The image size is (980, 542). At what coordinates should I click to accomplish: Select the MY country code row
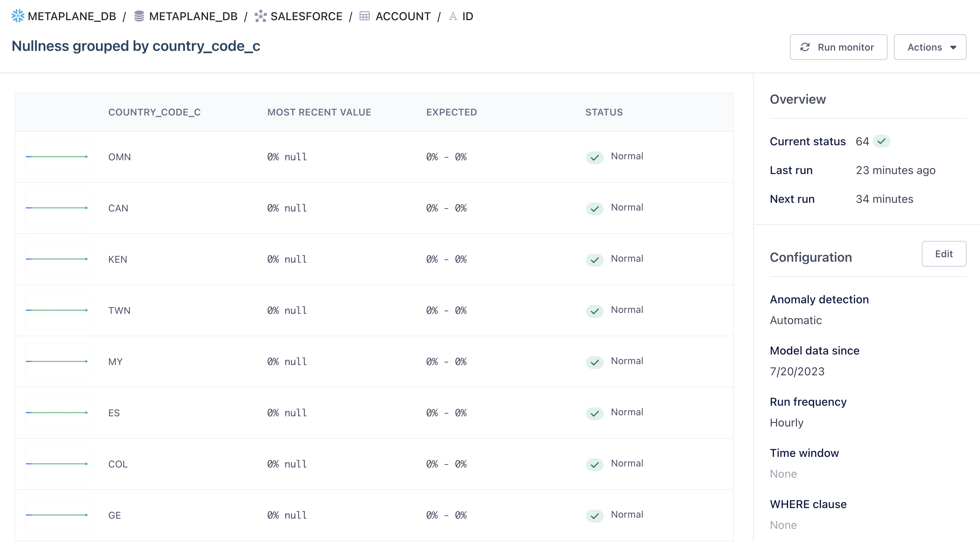(115, 361)
